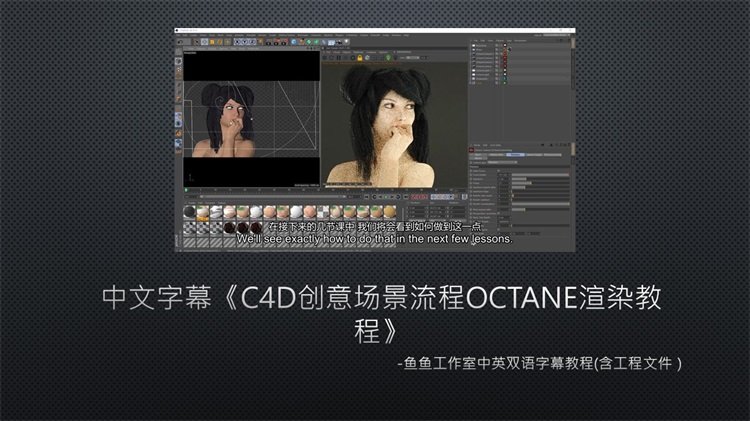The width and height of the screenshot is (750, 421).
Task: Click the Camera object toolbar icon
Action: [x=339, y=42]
